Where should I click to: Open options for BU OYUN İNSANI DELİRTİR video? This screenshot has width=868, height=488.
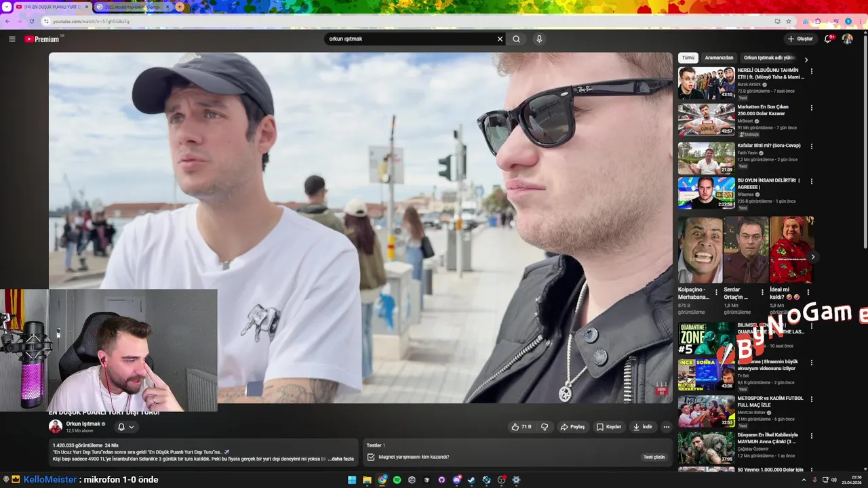click(x=811, y=182)
